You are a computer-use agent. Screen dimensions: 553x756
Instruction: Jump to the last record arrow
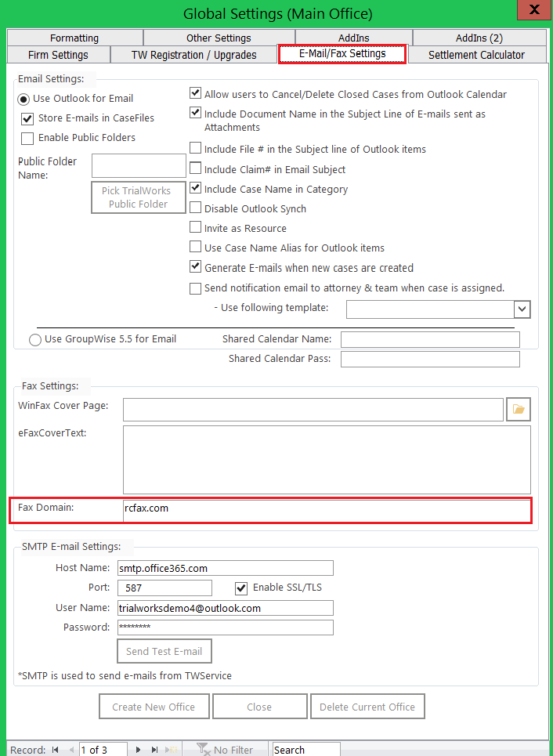(155, 750)
